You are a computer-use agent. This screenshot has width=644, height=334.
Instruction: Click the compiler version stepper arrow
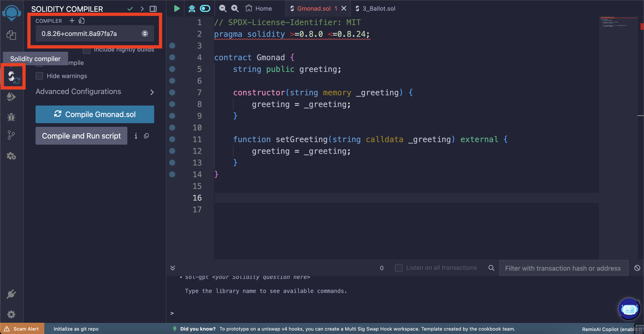coord(145,34)
